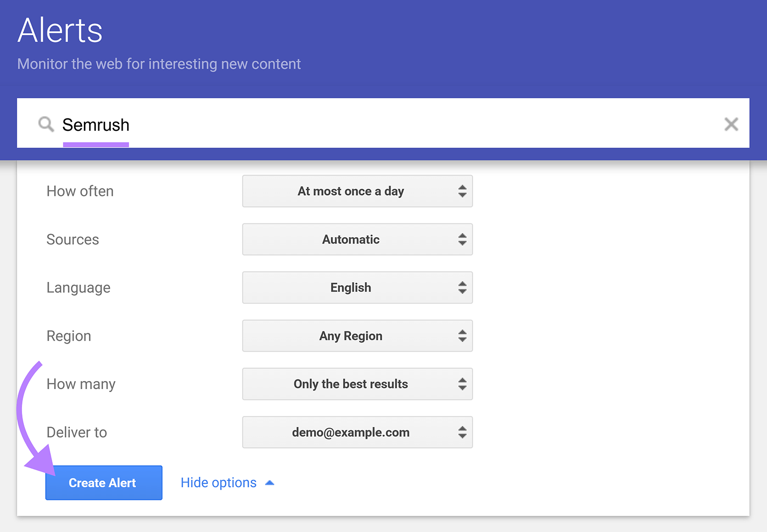Open the Region dropdown showing Any Region
Image resolution: width=767 pixels, height=532 pixels.
[357, 335]
